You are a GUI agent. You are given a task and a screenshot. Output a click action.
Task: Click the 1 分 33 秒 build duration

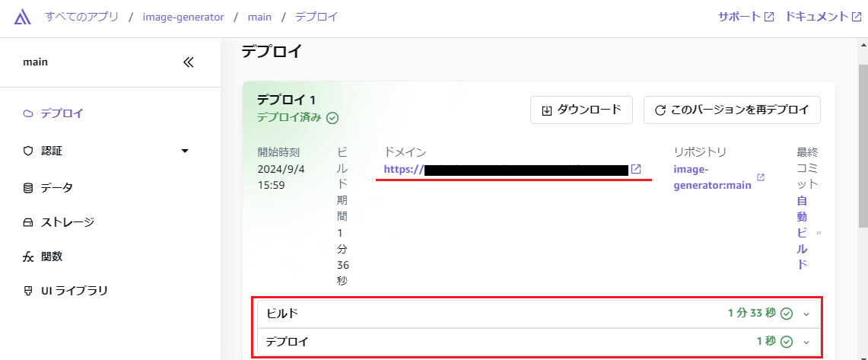click(752, 314)
